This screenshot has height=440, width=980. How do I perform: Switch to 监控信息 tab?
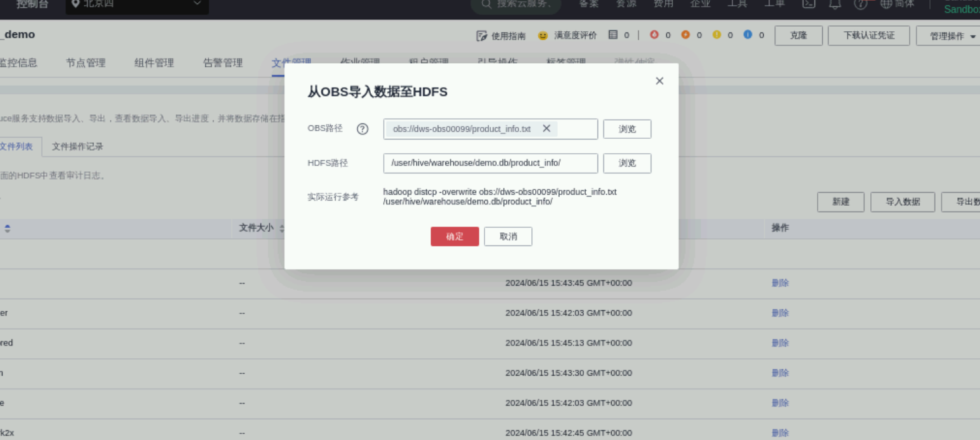pos(18,63)
